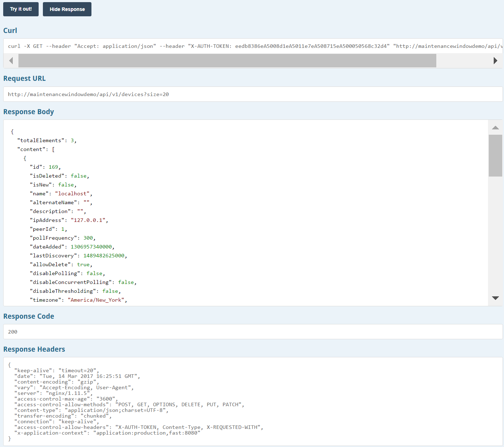Click the "content-encoding": "gzip" header
The width and height of the screenshot is (504, 447).
click(57, 382)
